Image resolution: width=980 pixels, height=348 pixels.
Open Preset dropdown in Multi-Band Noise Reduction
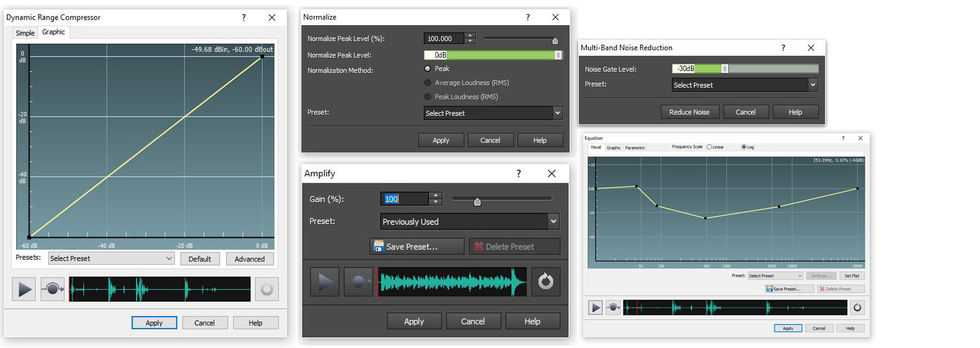[x=745, y=85]
